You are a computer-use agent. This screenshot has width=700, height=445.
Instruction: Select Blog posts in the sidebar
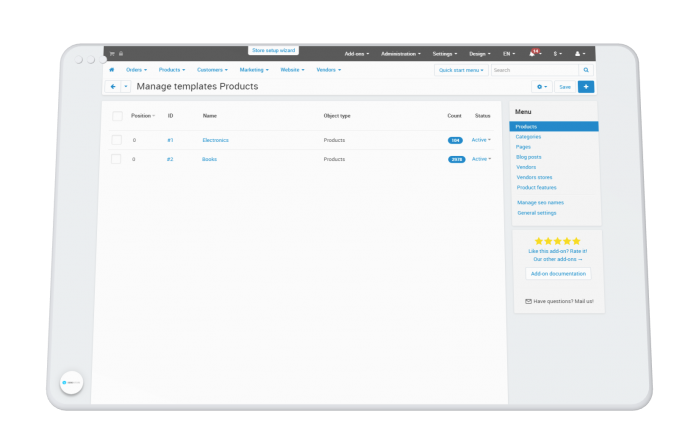click(x=529, y=157)
